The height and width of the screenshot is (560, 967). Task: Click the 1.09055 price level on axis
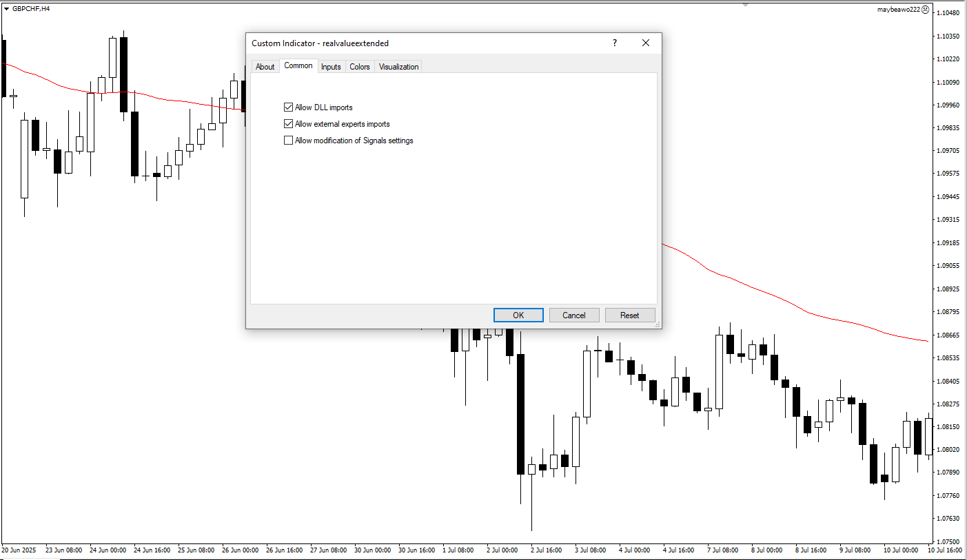(x=949, y=266)
